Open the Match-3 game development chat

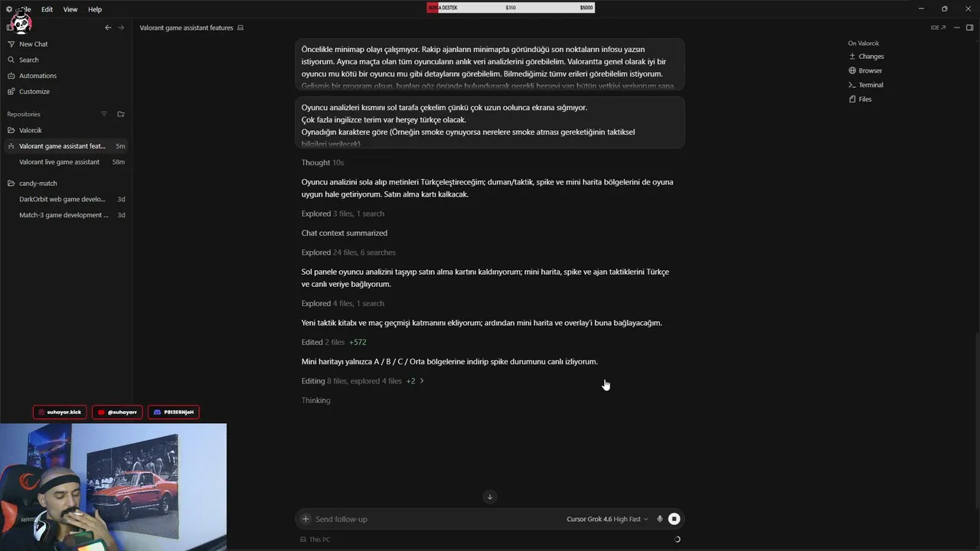67,215
